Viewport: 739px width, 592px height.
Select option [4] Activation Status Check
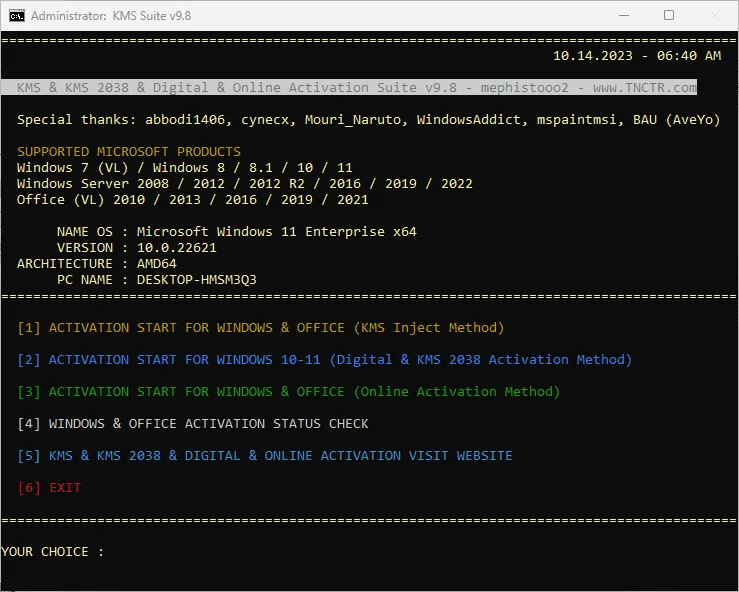(x=193, y=424)
